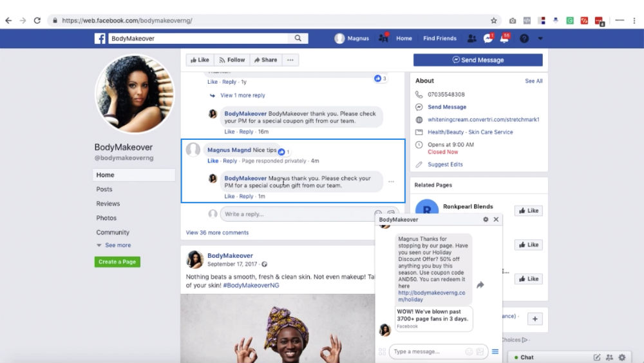Open the BodyMakeover profile picture
The width and height of the screenshot is (644, 363).
[x=135, y=93]
